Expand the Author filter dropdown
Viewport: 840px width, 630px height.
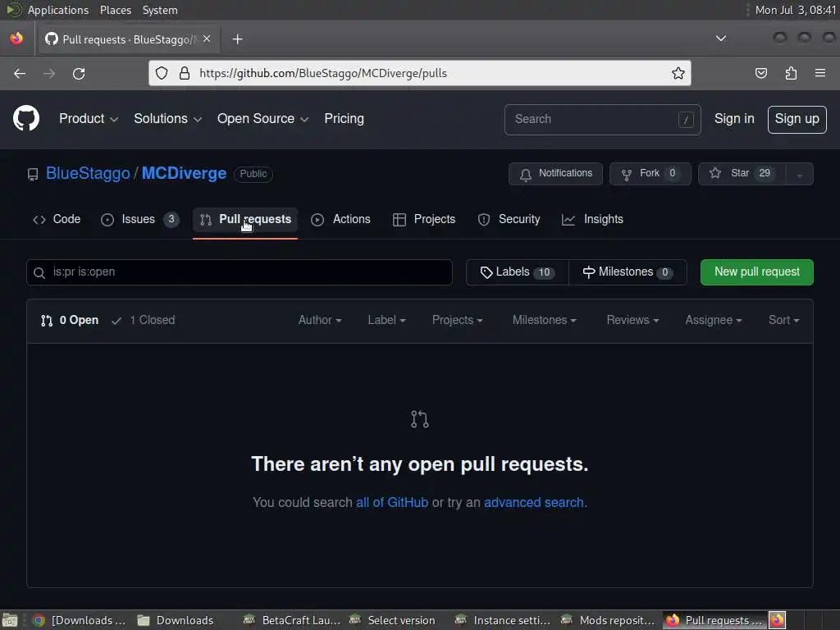(320, 321)
